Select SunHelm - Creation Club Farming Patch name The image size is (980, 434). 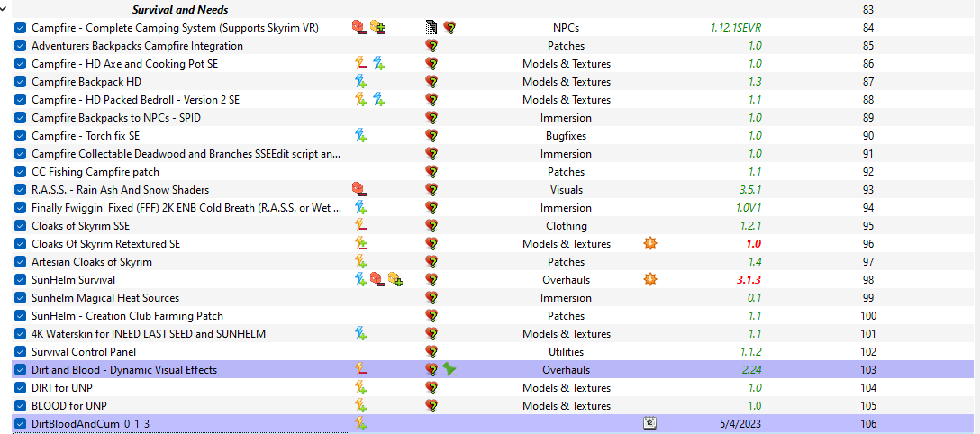coord(127,316)
